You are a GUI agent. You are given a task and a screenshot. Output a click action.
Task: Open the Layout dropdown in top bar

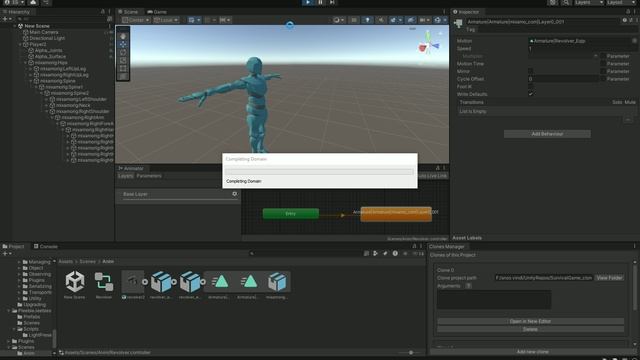620,2
